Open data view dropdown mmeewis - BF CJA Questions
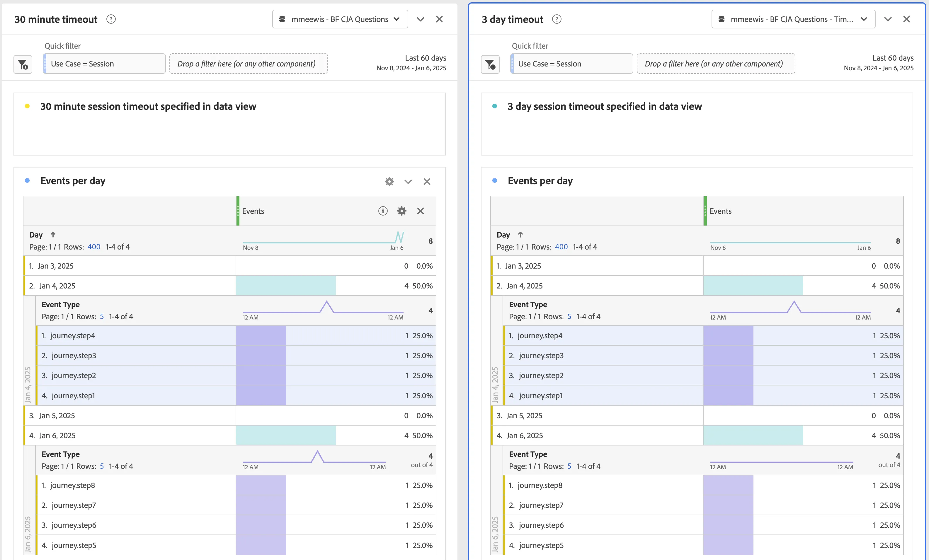Viewport: 929px width, 560px height. click(x=340, y=19)
